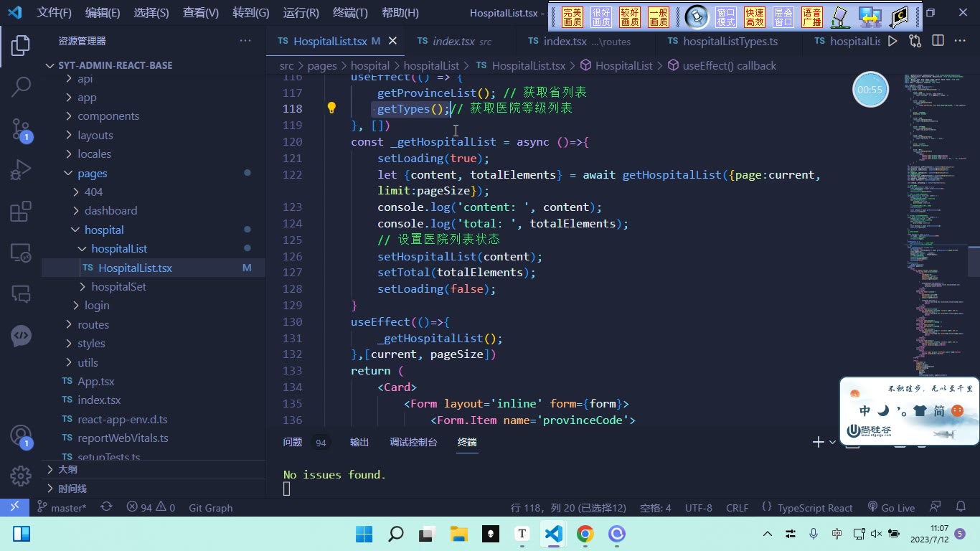This screenshot has height=551, width=980.
Task: Click the master* branch in status bar
Action: coord(61,507)
